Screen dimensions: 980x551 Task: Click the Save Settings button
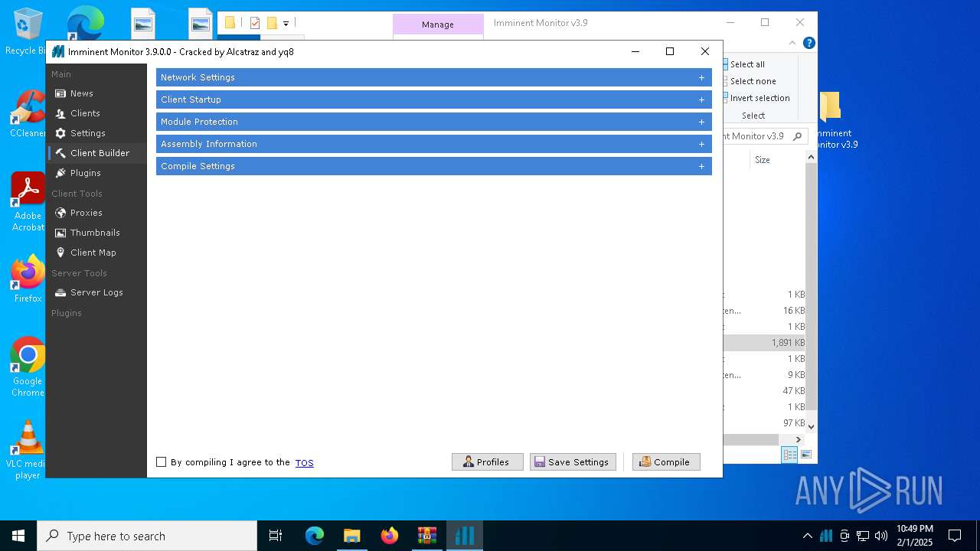pos(573,462)
